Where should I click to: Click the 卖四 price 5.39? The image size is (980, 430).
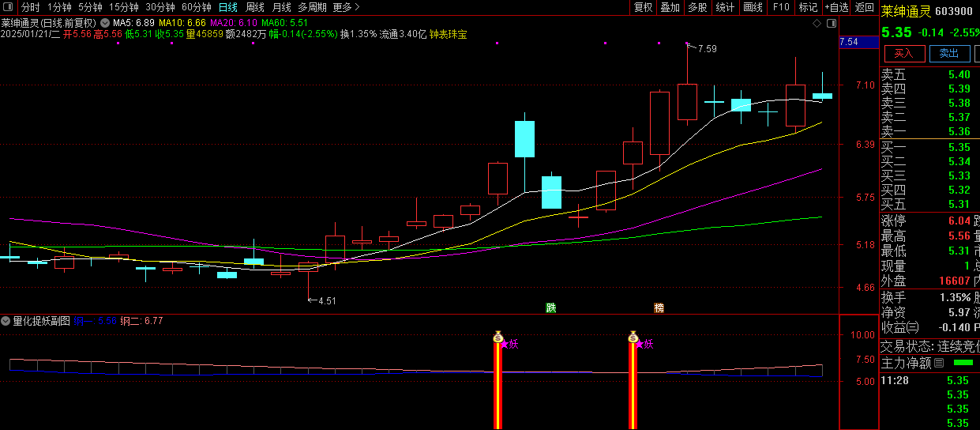coord(959,89)
